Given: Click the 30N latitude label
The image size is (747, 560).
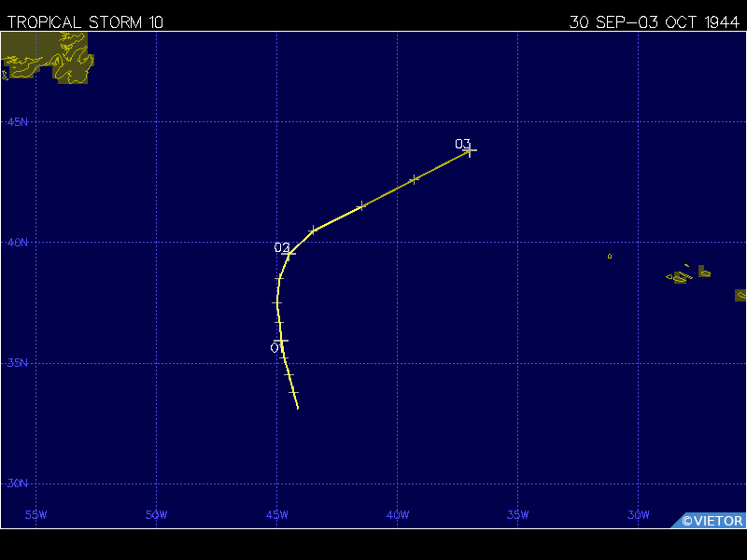Looking at the screenshot, I should (17, 483).
